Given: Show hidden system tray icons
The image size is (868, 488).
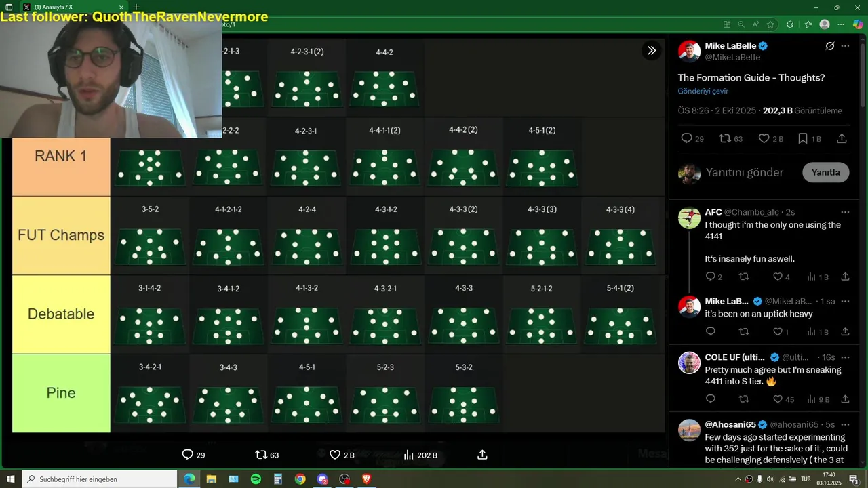Looking at the screenshot, I should [738, 479].
